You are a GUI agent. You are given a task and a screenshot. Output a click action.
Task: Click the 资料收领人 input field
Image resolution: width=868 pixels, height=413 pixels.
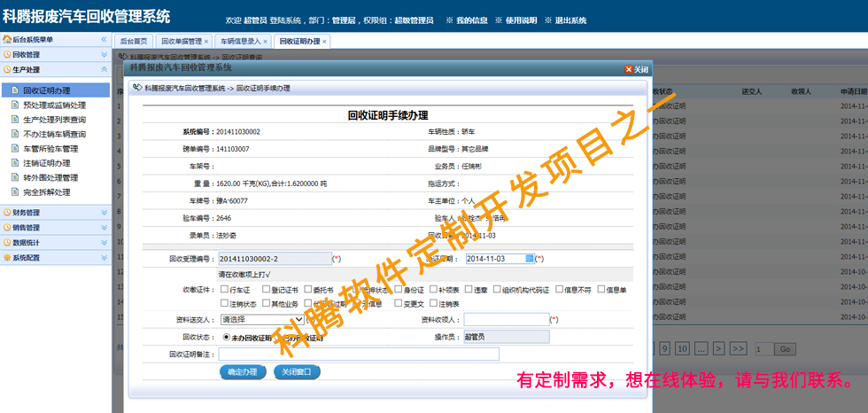click(506, 319)
